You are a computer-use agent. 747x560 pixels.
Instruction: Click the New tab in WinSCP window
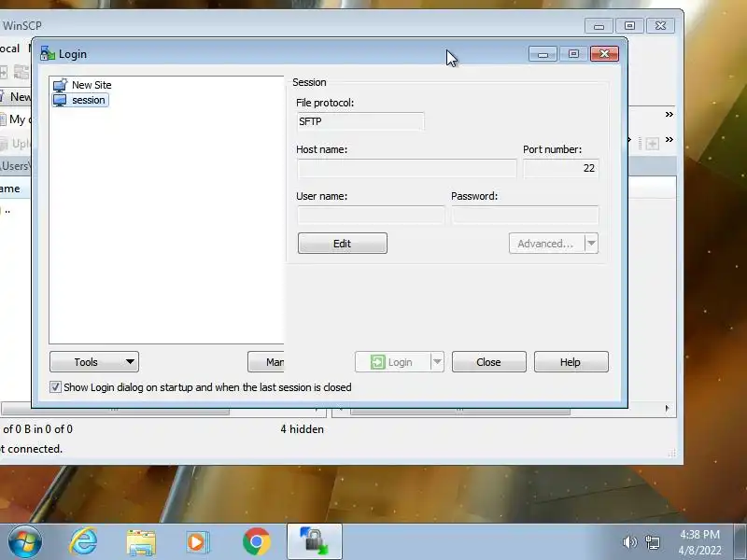16,97
